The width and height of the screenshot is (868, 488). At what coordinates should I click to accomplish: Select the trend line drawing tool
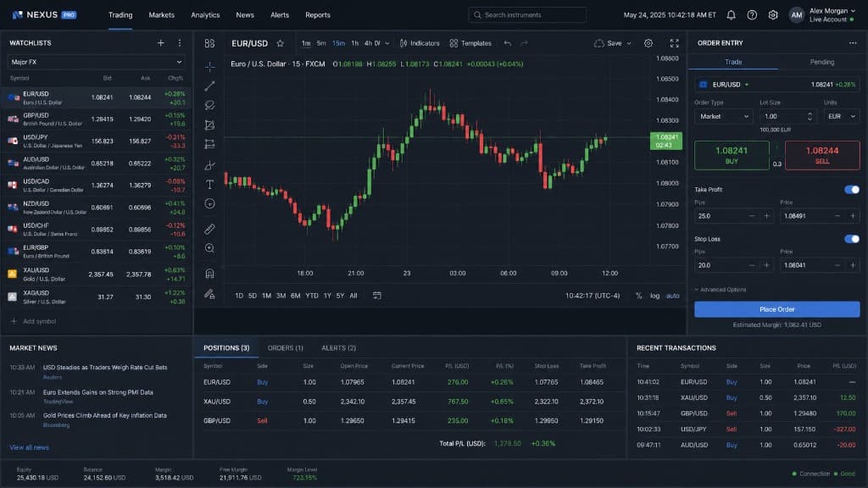tap(210, 86)
